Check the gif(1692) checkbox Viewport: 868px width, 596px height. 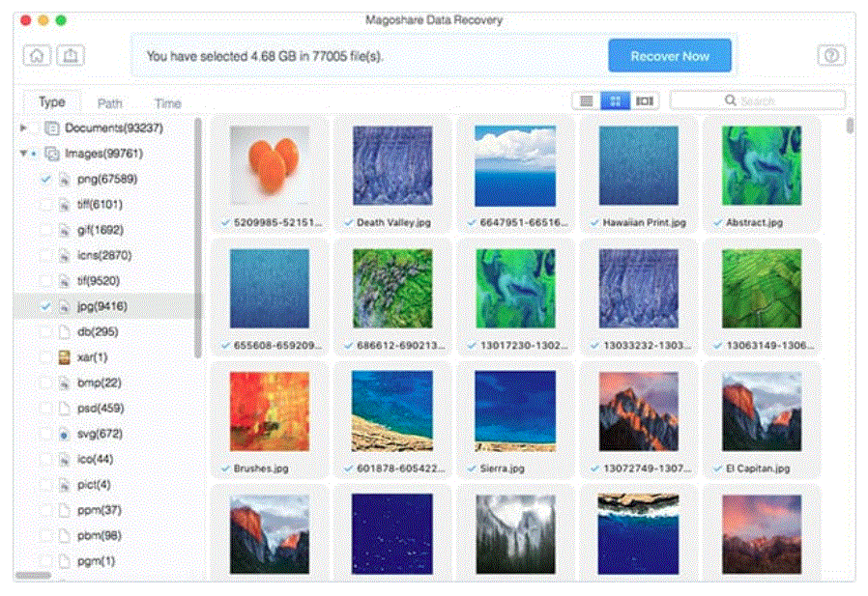[x=46, y=230]
